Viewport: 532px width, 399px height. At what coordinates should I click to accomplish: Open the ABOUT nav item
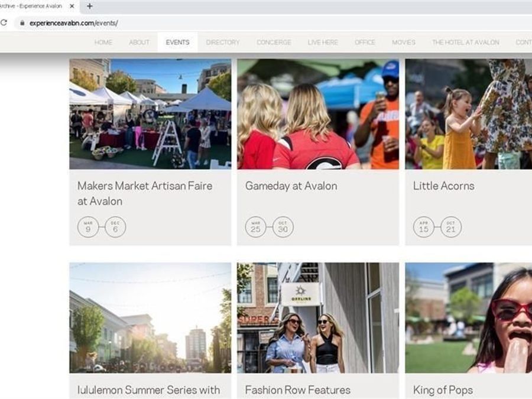[x=139, y=43]
